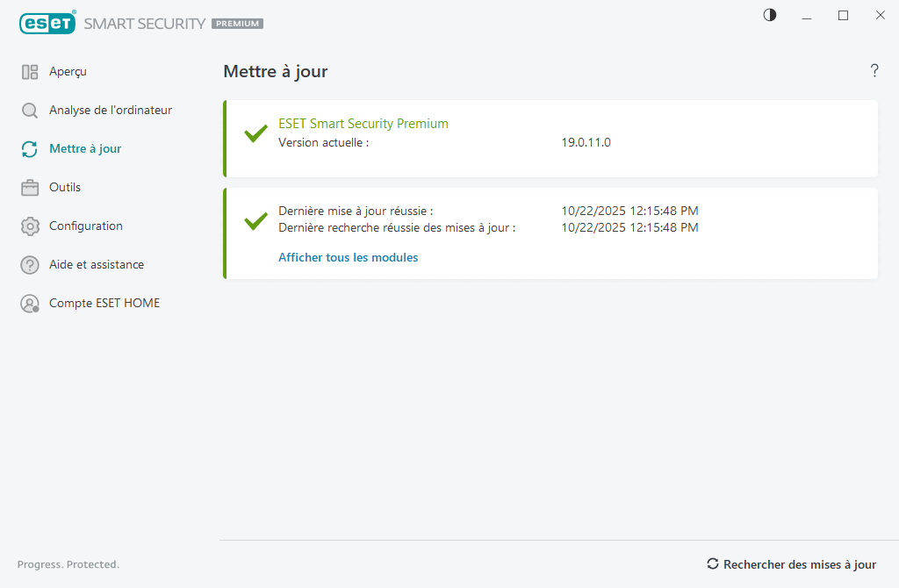The height and width of the screenshot is (588, 899).
Task: Click the Mettre à jour refresh icon
Action: point(30,149)
